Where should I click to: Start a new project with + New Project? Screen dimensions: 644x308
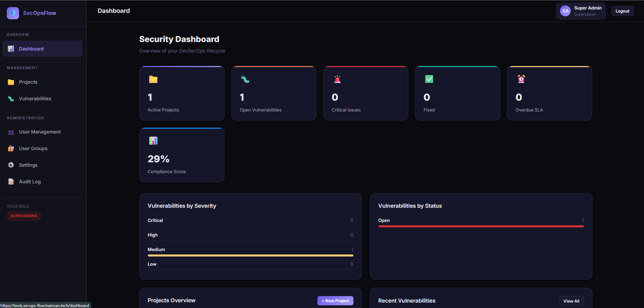point(335,301)
